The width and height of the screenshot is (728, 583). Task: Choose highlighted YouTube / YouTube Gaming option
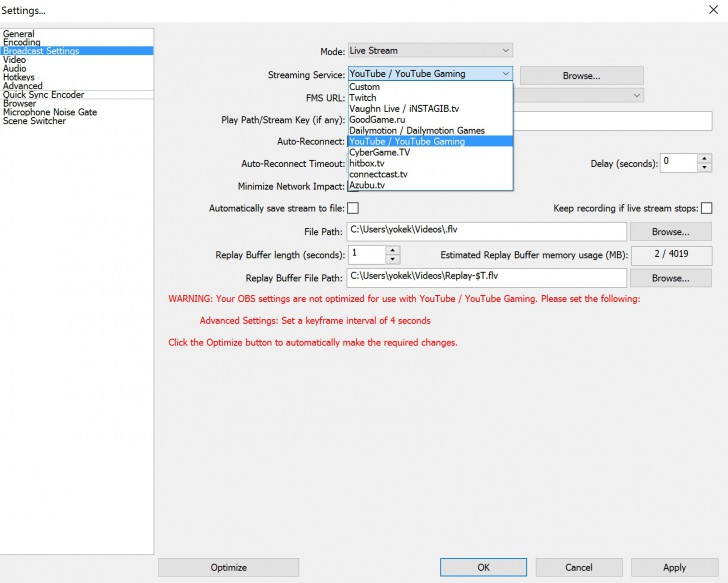pyautogui.click(x=430, y=141)
